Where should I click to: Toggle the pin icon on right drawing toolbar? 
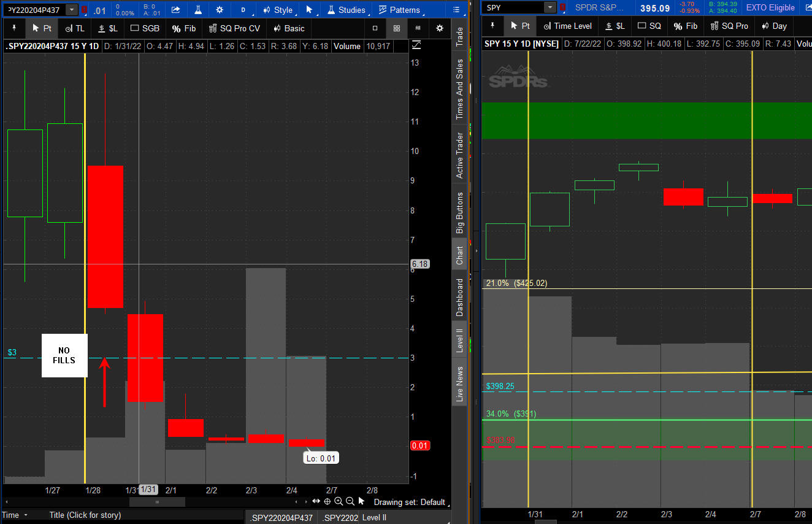coord(492,26)
